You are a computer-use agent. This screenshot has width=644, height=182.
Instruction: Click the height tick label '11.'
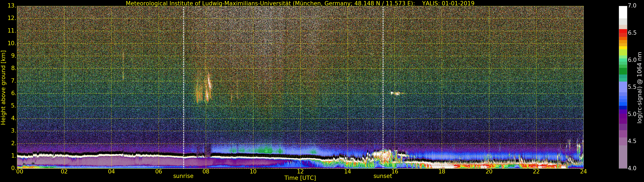click(12, 31)
